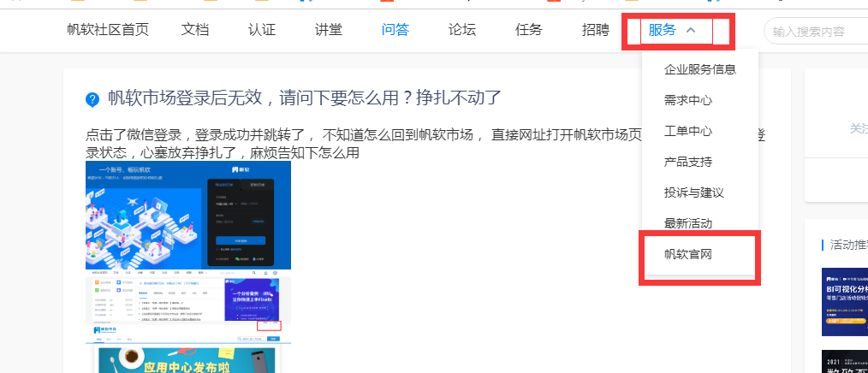Click the blue question mark icon
This screenshot has height=373, width=868.
tap(92, 100)
